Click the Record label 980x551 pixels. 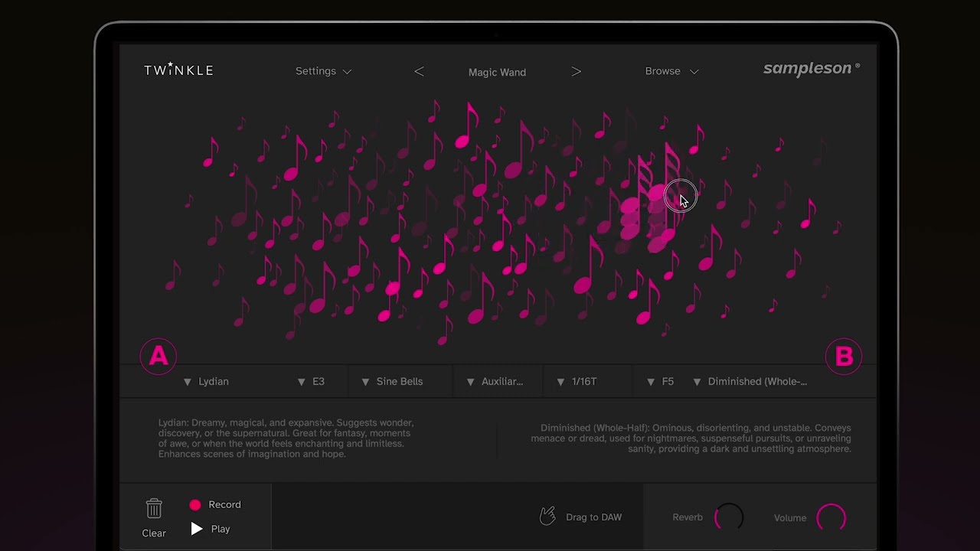(x=224, y=504)
